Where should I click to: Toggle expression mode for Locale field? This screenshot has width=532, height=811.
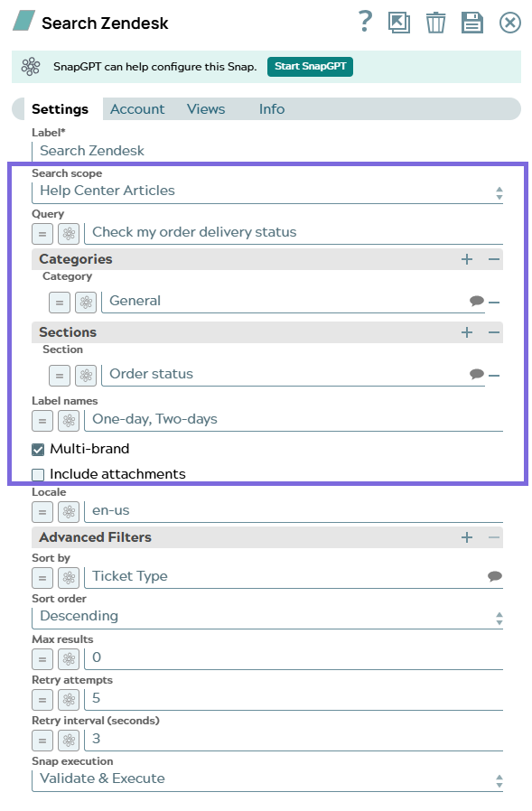[42, 512]
